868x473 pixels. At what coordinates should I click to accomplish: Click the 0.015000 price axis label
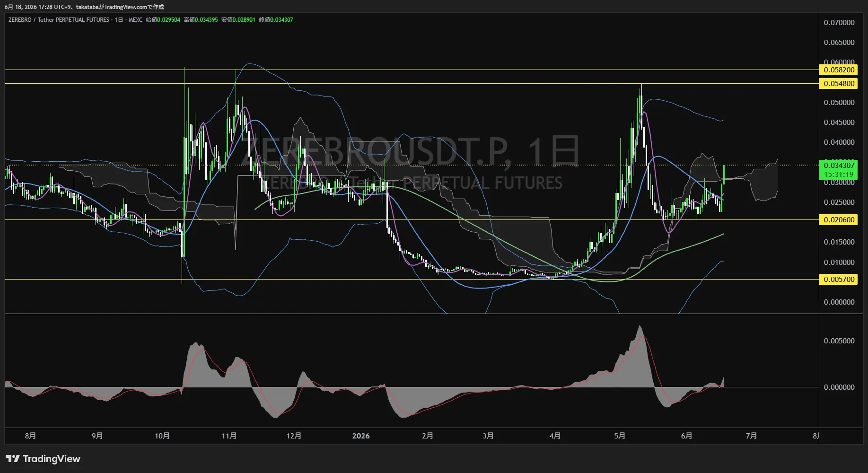(x=839, y=242)
